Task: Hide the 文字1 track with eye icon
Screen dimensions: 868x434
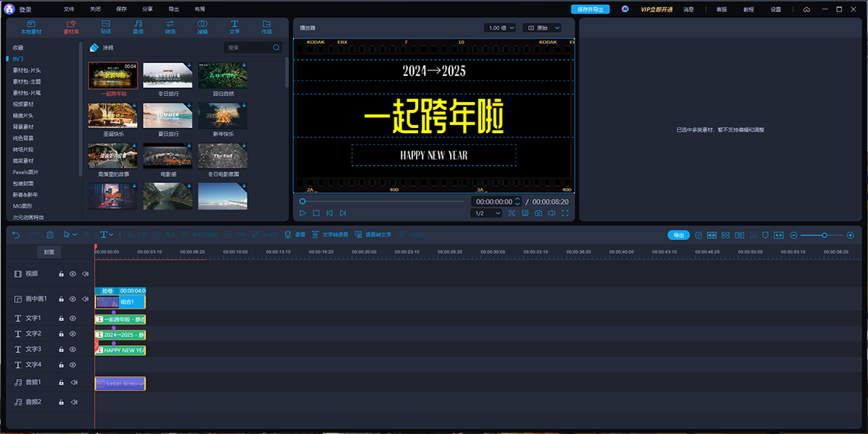Action: (72, 318)
